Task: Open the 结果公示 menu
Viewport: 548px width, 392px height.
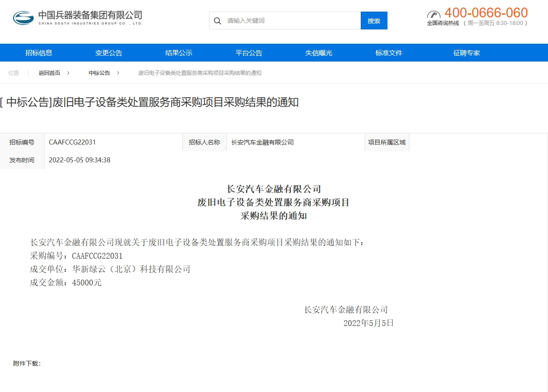Action: pyautogui.click(x=179, y=53)
